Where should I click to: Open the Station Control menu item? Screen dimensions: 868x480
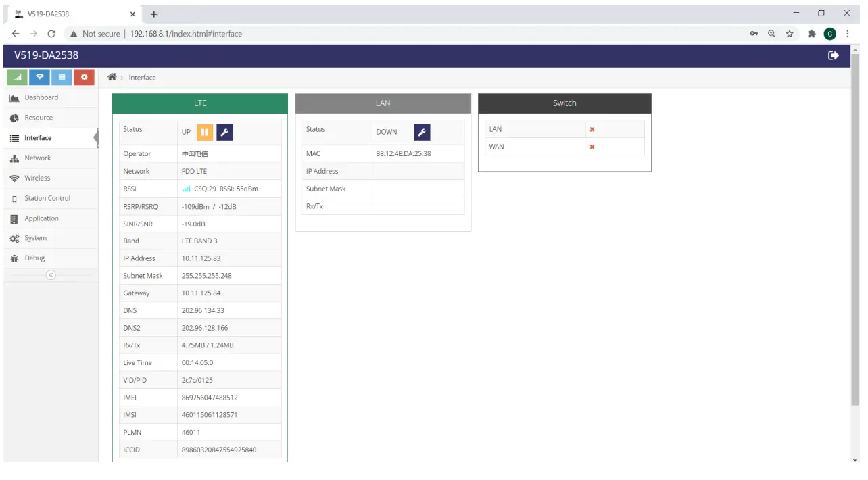tap(51, 198)
